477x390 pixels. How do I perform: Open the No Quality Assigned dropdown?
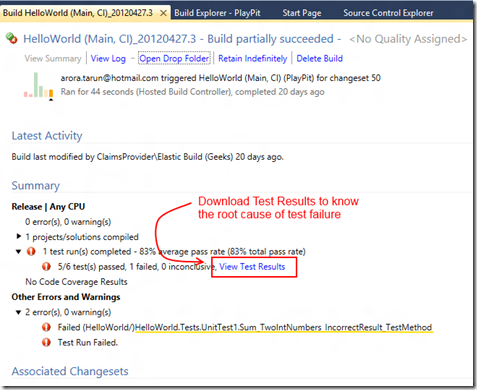[408, 39]
